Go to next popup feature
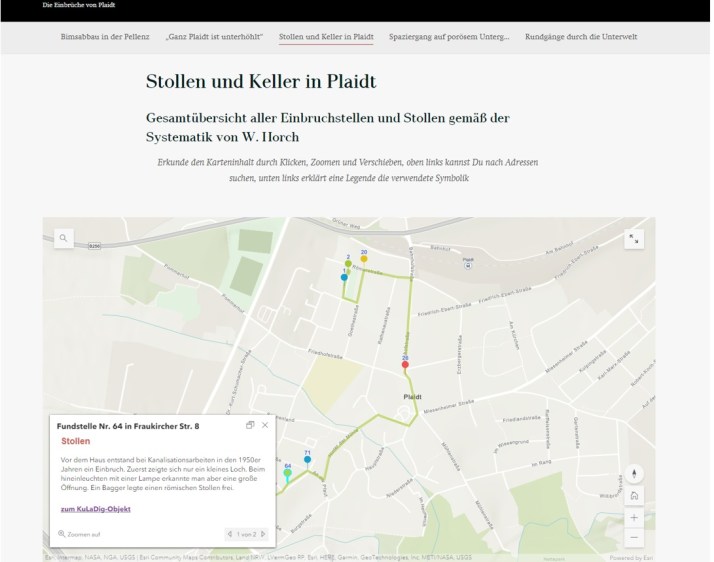Image resolution: width=714 pixels, height=562 pixels. (x=264, y=534)
